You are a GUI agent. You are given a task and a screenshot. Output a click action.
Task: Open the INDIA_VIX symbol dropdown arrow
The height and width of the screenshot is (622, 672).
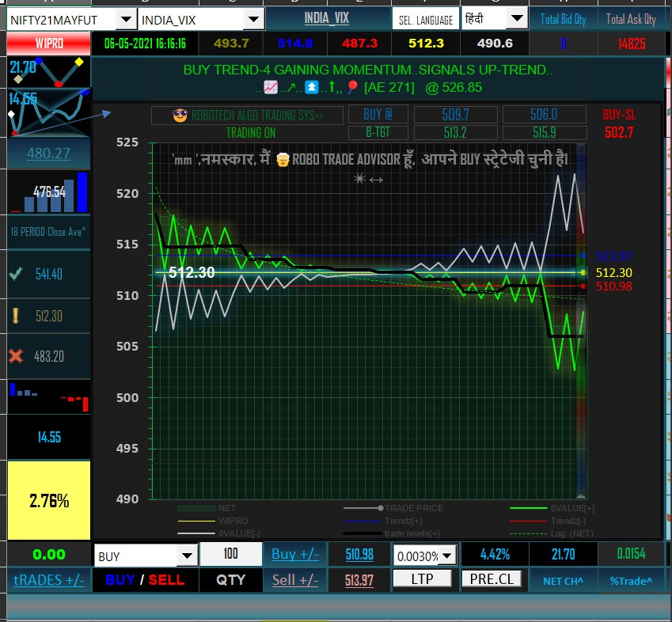point(254,20)
